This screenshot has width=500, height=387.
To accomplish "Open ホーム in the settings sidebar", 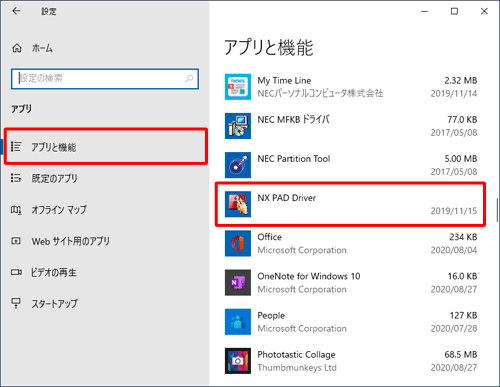I will pyautogui.click(x=42, y=48).
